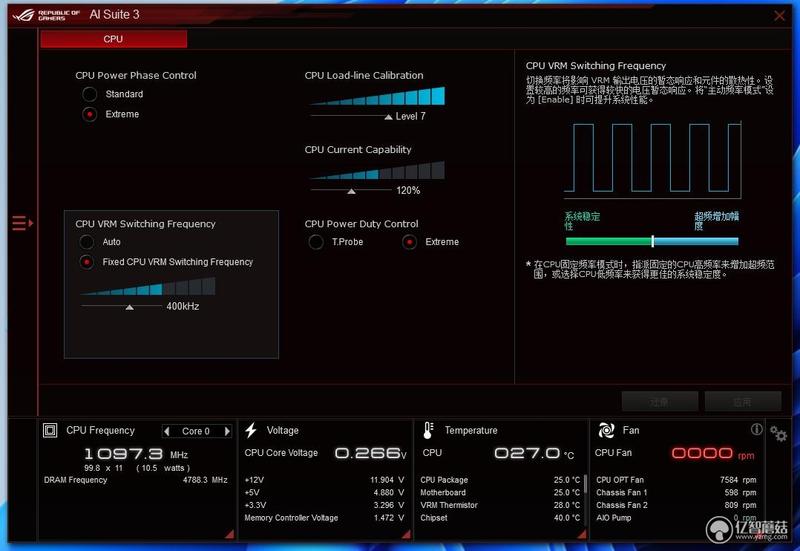The height and width of the screenshot is (551, 800).
Task: Open the fan info icon
Action: click(756, 429)
